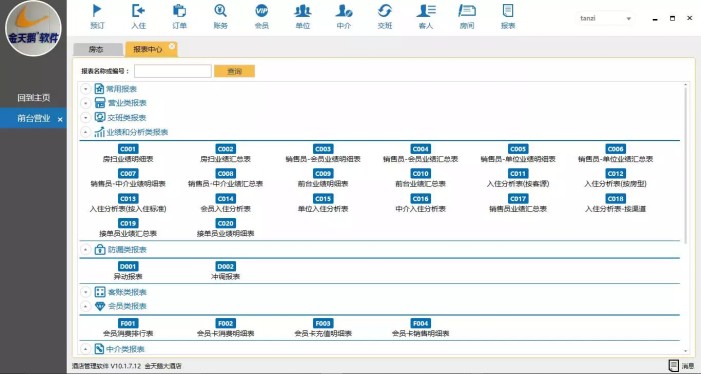The height and width of the screenshot is (374, 701).
Task: Open report D002 冲调报表
Action: pos(225,271)
